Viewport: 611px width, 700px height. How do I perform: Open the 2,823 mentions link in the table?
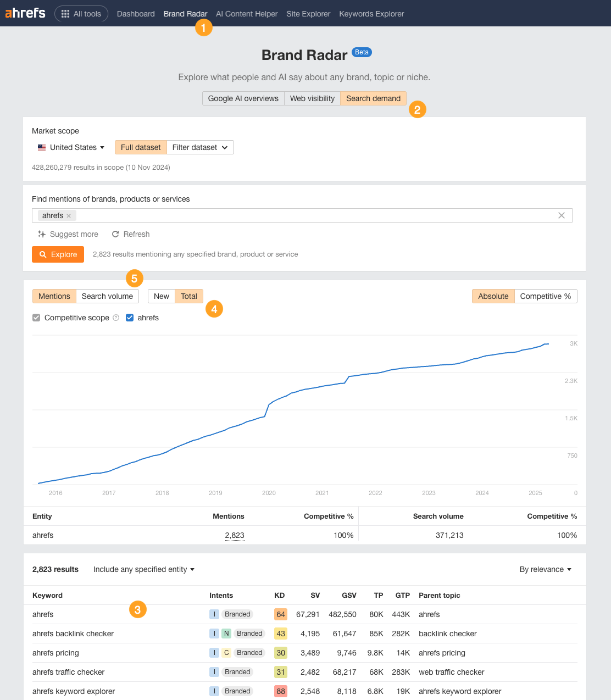[x=235, y=535]
